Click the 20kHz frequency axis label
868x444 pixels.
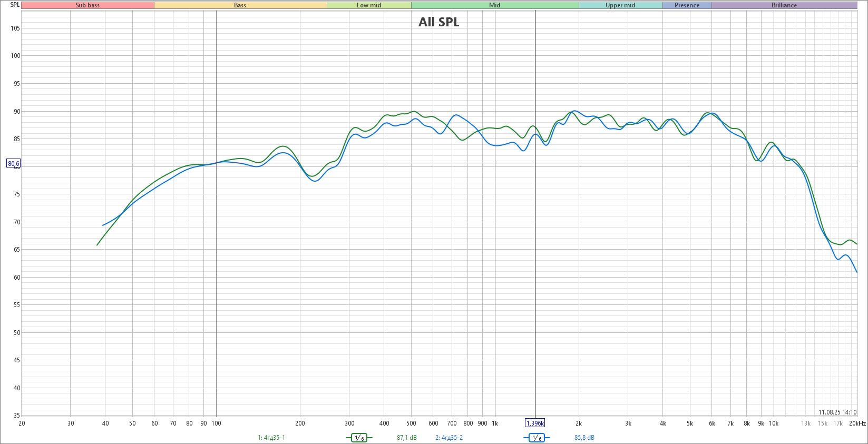click(x=857, y=423)
